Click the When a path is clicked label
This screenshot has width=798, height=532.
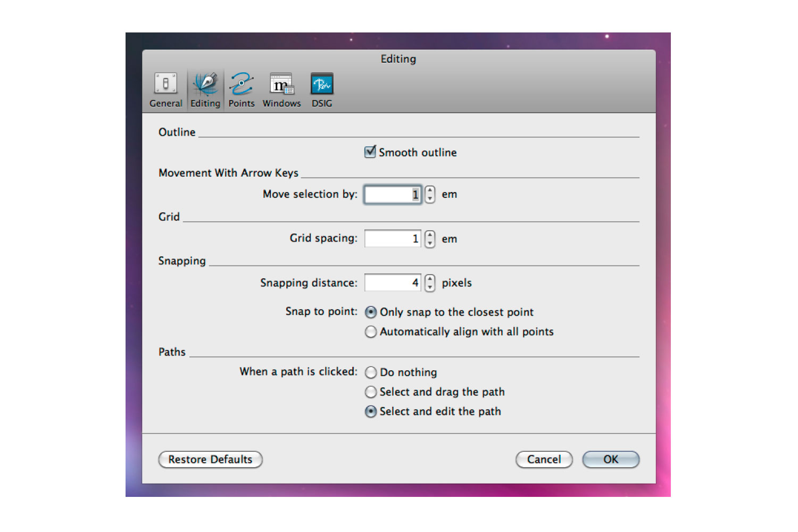tap(298, 371)
